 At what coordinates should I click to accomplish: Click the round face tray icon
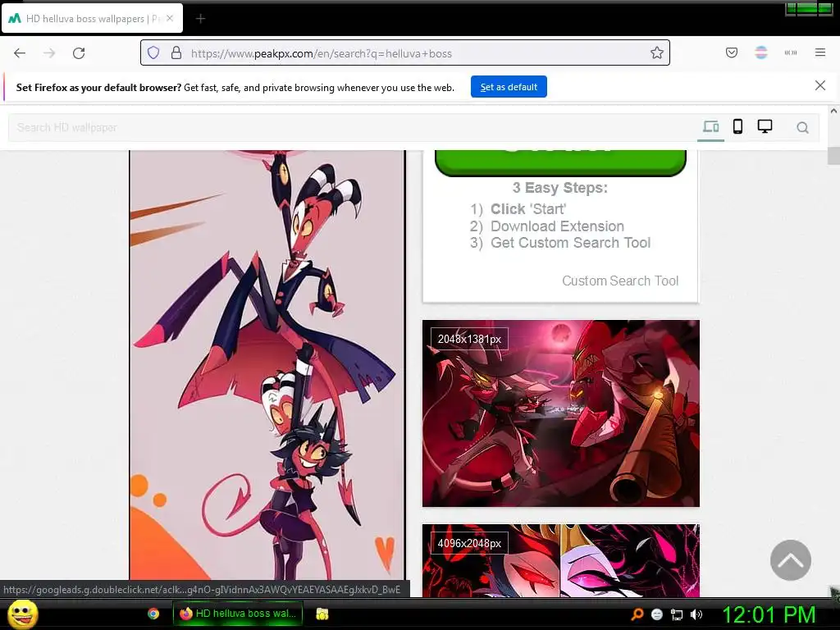coord(657,614)
